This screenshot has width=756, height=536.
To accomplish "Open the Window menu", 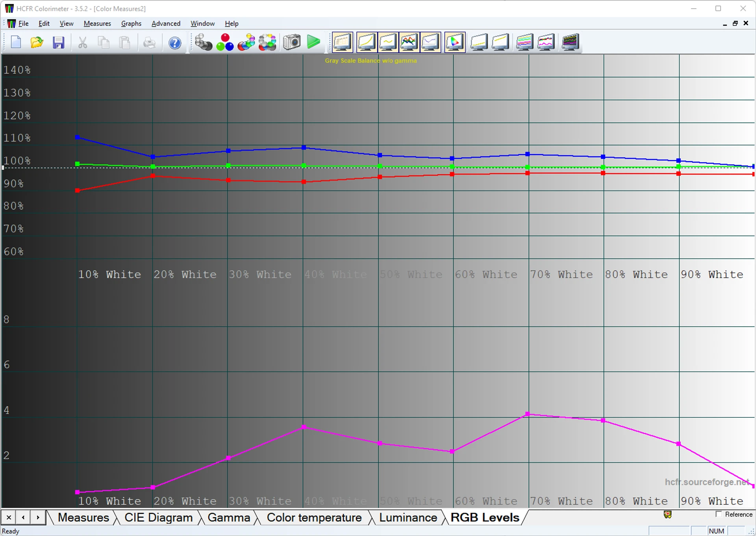I will coord(202,24).
